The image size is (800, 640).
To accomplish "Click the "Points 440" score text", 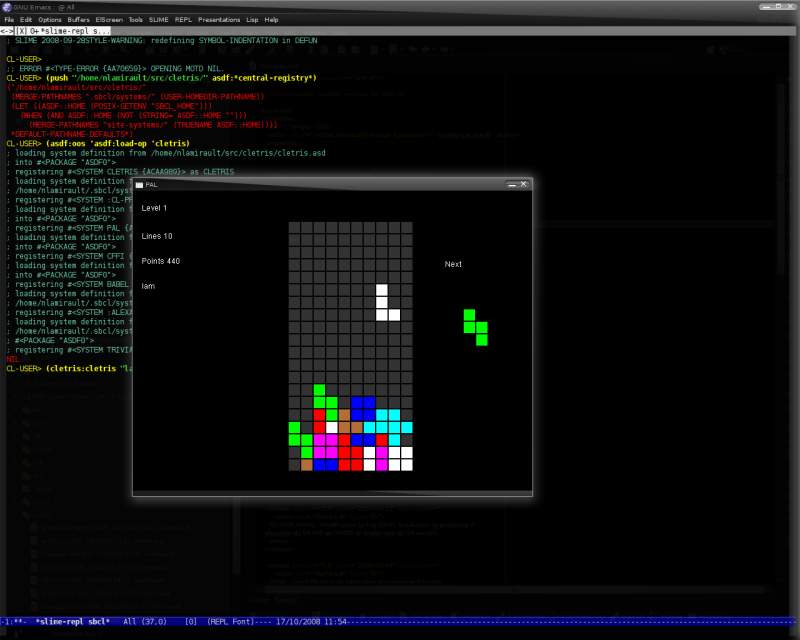I will click(161, 261).
